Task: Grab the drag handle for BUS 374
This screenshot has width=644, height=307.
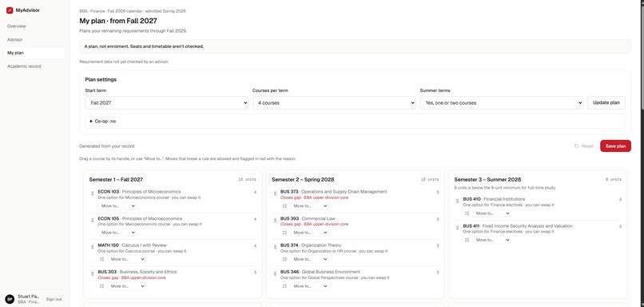Action: coord(275,247)
